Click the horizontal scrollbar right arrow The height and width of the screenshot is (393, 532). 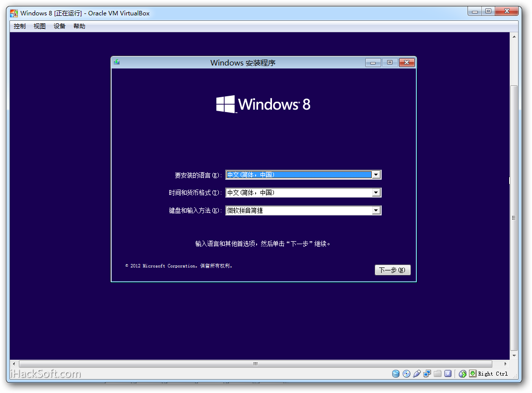pos(506,364)
